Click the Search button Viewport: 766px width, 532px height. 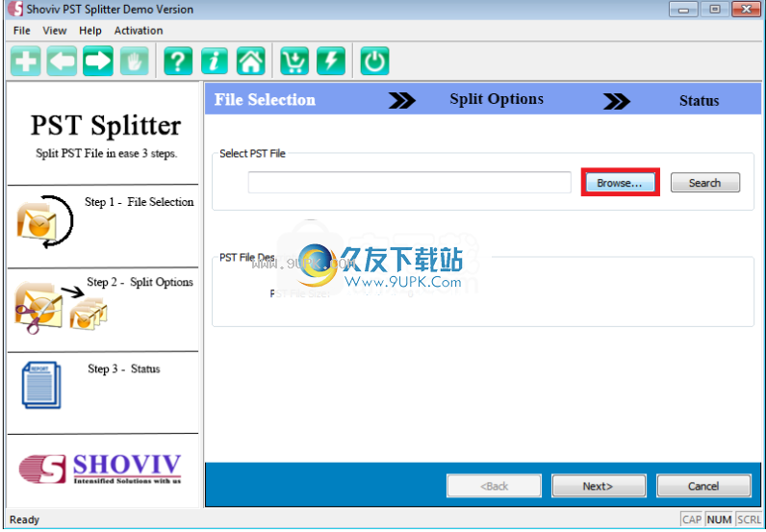point(705,183)
